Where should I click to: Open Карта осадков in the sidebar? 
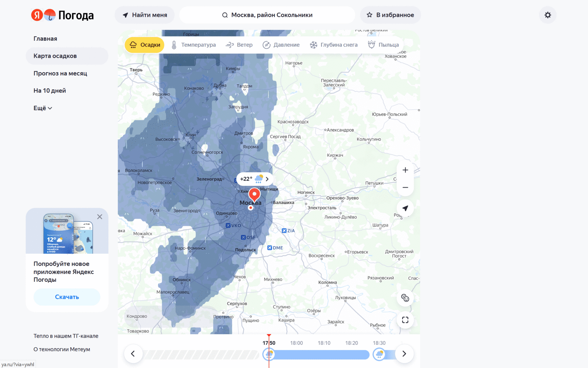[x=67, y=56]
